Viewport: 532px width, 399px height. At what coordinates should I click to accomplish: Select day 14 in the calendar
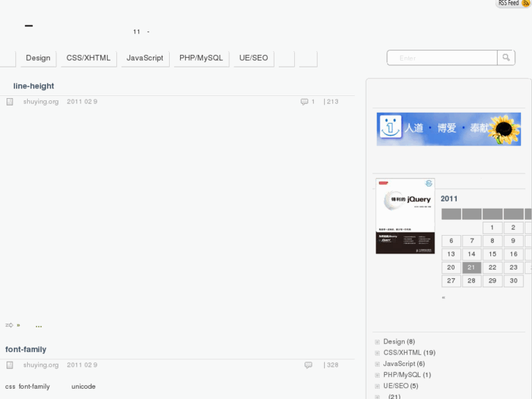pos(471,254)
